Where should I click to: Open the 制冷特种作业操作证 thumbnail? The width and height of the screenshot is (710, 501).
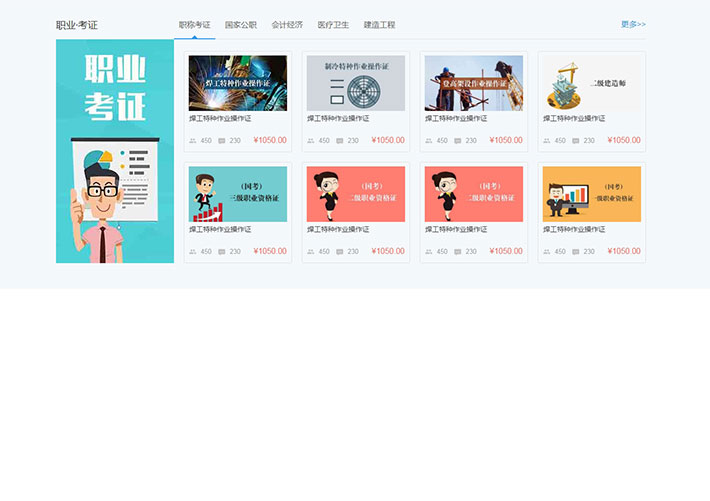point(356,83)
